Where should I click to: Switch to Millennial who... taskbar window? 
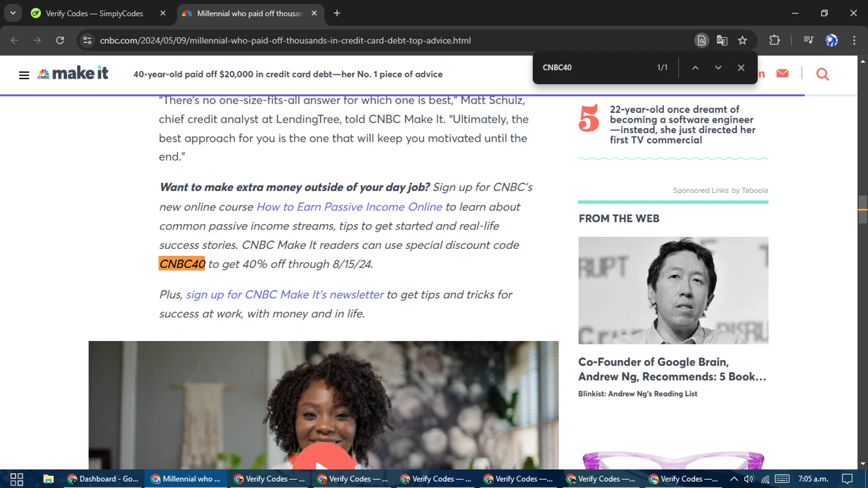pyautogui.click(x=186, y=479)
